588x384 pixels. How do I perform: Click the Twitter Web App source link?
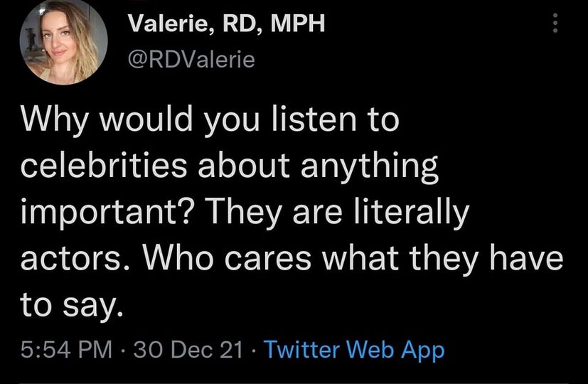[x=354, y=350]
